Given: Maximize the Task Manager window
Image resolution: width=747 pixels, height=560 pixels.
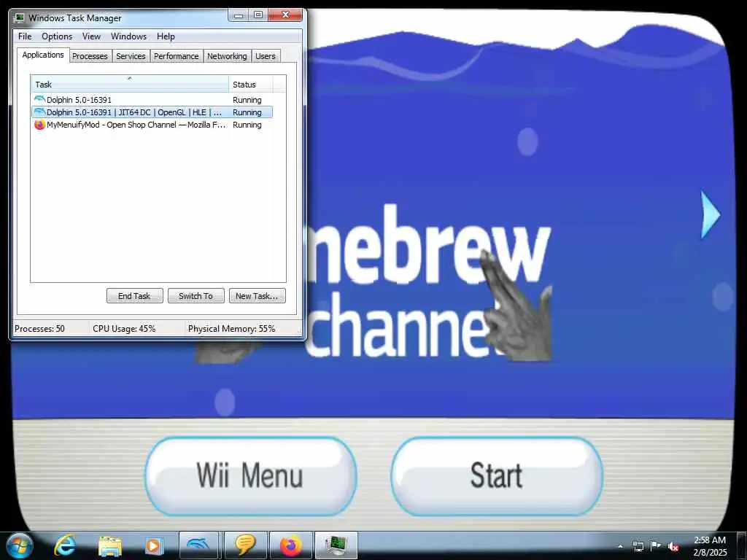Looking at the screenshot, I should click(258, 15).
